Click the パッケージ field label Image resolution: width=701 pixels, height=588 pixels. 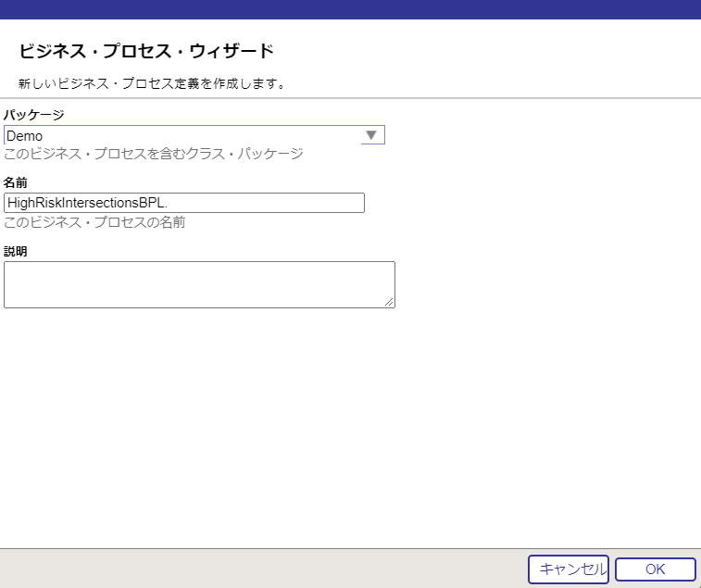point(34,115)
